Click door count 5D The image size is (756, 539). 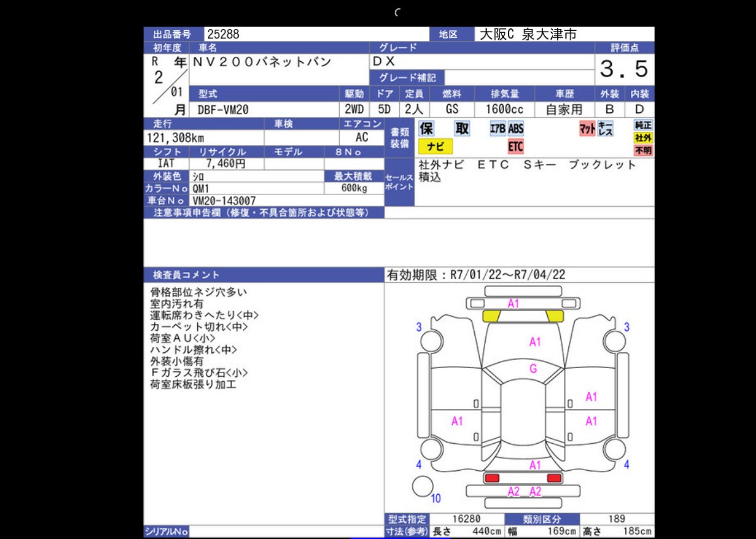385,110
